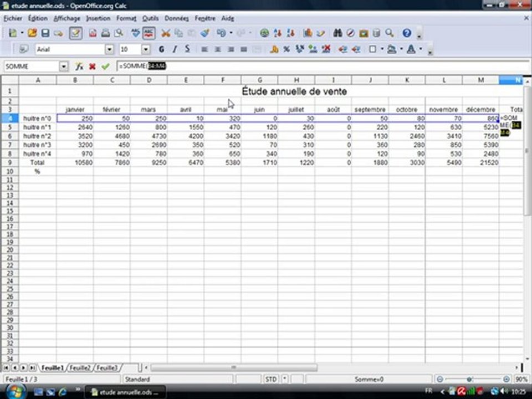Click Font Color A swatch
This screenshot has width=532, height=399.
coord(411,49)
